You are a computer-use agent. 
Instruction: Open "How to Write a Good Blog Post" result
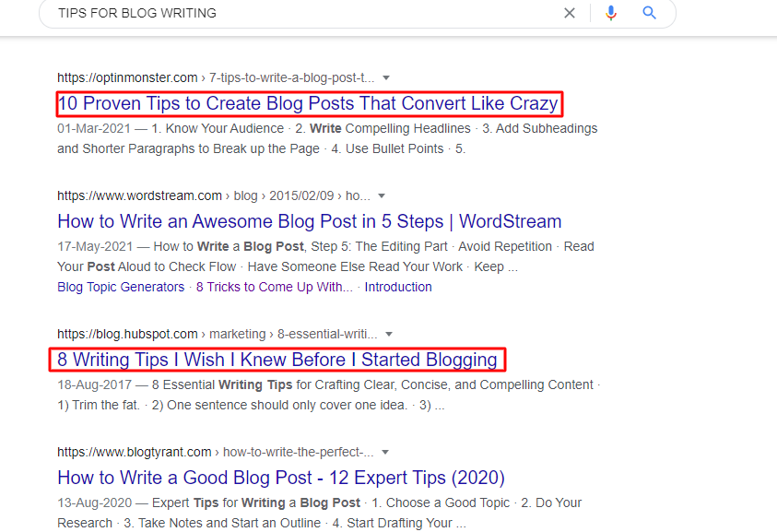(281, 478)
